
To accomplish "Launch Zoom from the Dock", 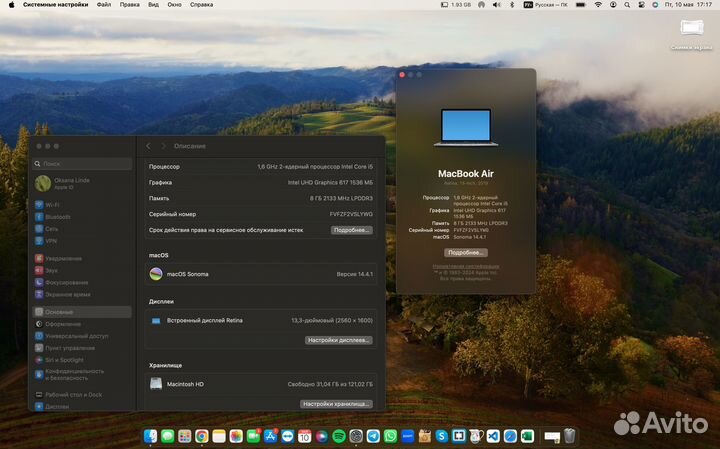I will click(407, 436).
